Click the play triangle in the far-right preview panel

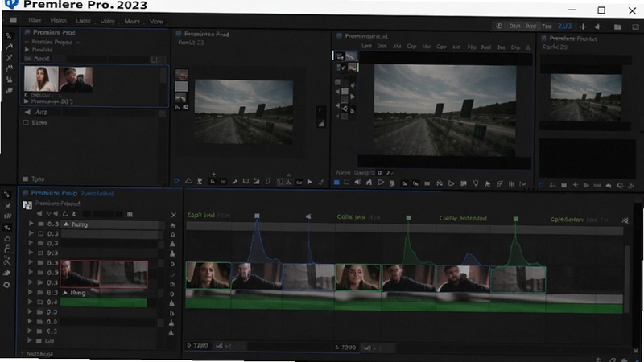(x=586, y=185)
